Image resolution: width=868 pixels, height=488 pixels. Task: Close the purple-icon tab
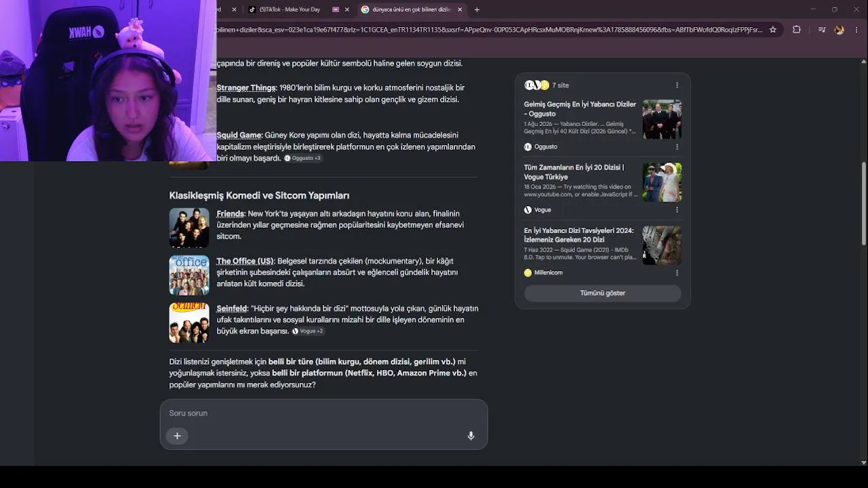347,9
